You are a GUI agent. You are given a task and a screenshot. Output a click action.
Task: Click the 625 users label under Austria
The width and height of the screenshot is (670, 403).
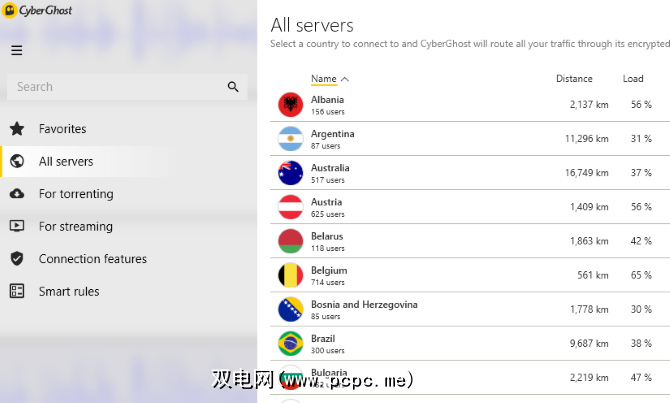click(328, 214)
